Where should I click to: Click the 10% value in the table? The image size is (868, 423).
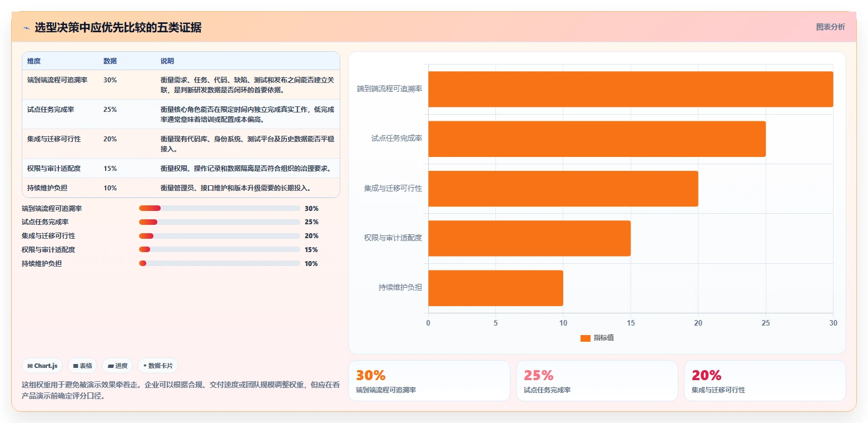coord(110,188)
